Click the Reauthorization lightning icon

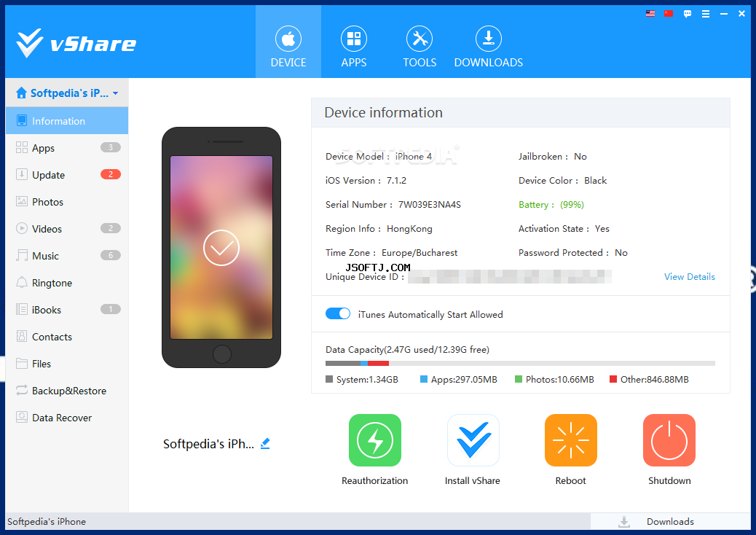[x=374, y=440]
